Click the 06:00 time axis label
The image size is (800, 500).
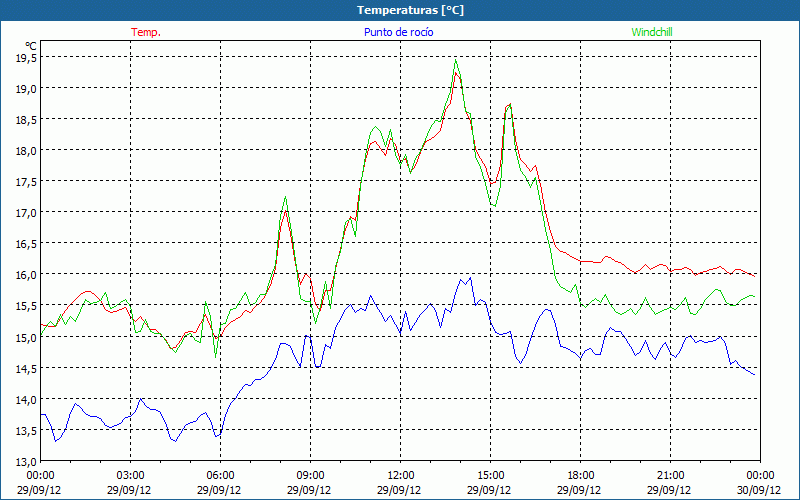tap(220, 476)
